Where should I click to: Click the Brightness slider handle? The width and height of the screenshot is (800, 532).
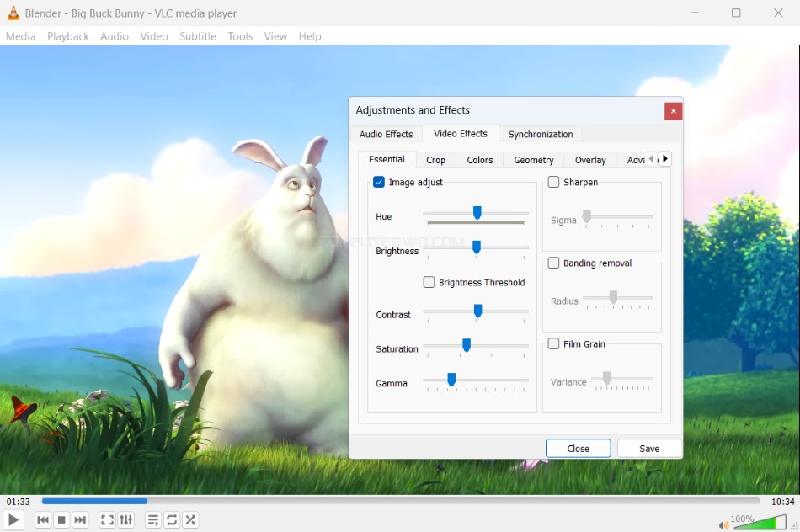(x=477, y=247)
